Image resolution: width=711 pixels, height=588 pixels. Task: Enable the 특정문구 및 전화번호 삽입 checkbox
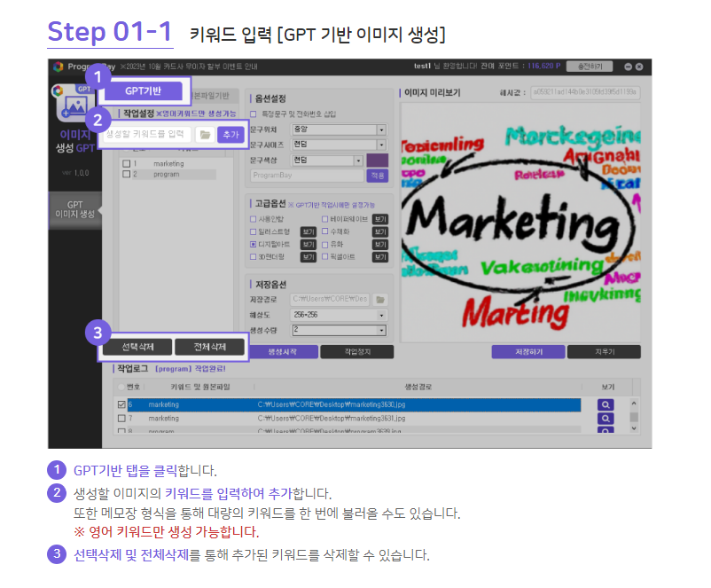point(254,114)
